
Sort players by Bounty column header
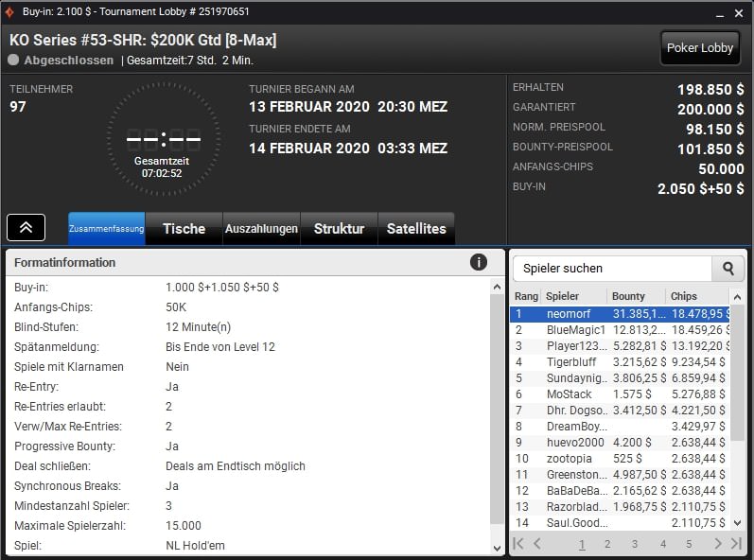click(634, 296)
